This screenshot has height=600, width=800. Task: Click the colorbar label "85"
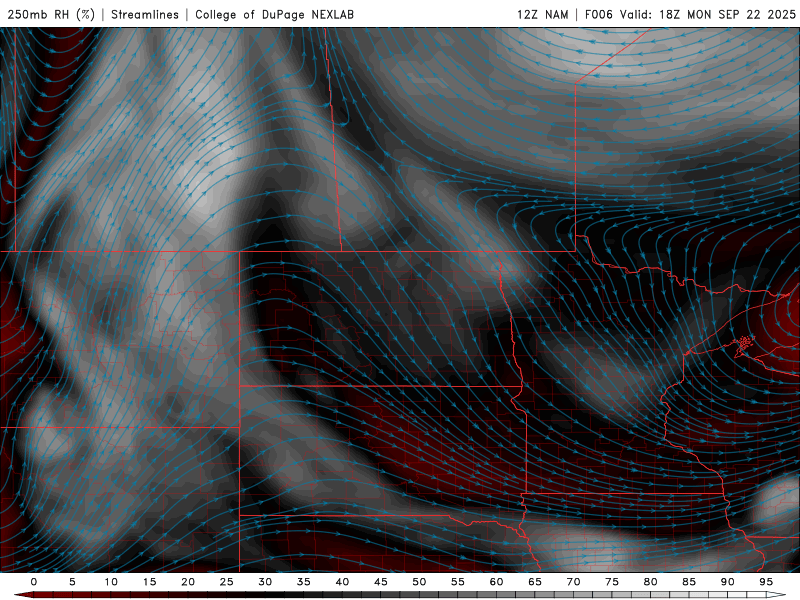pyautogui.click(x=689, y=582)
